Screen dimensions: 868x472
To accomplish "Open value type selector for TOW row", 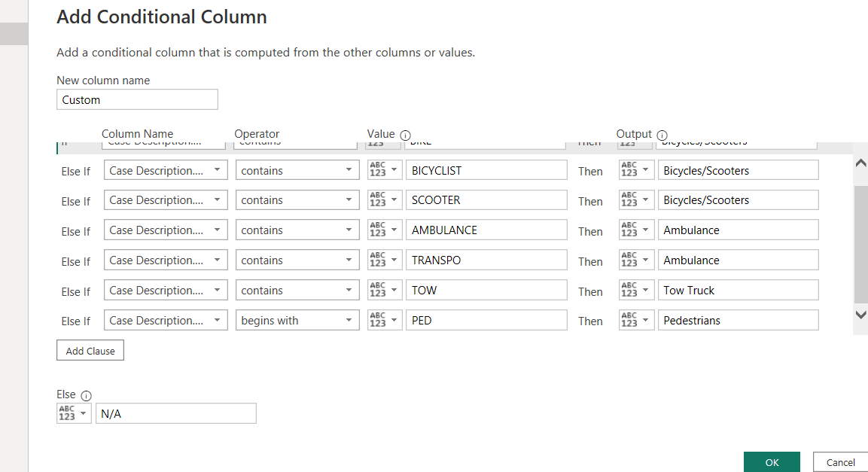I will [384, 290].
